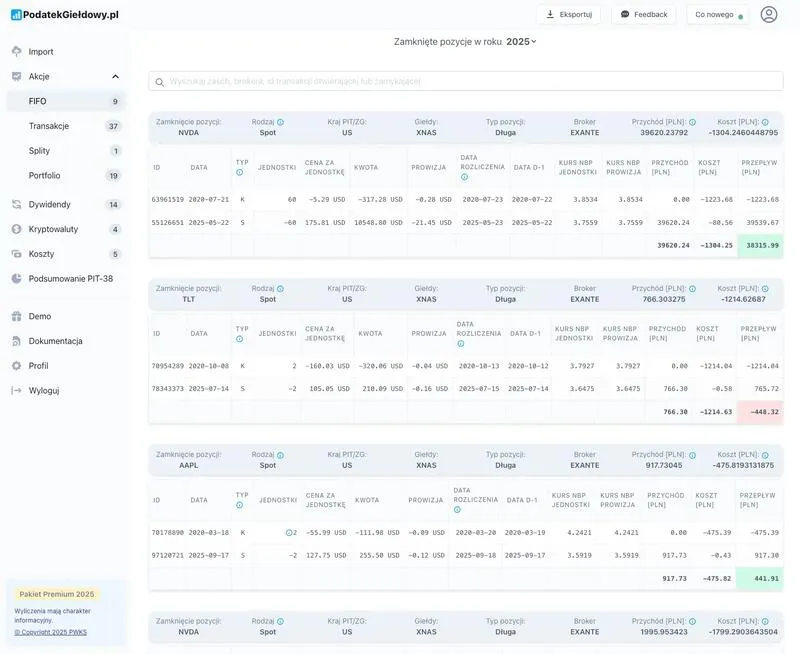Click the Feedback button
This screenshot has width=800, height=654.
coord(643,14)
